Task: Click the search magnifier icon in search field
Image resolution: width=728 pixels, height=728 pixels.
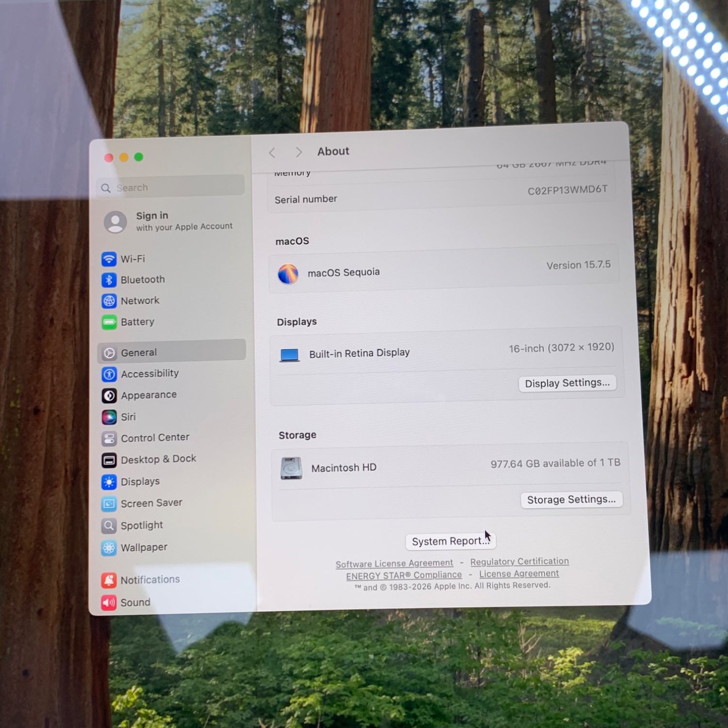Action: [x=106, y=188]
